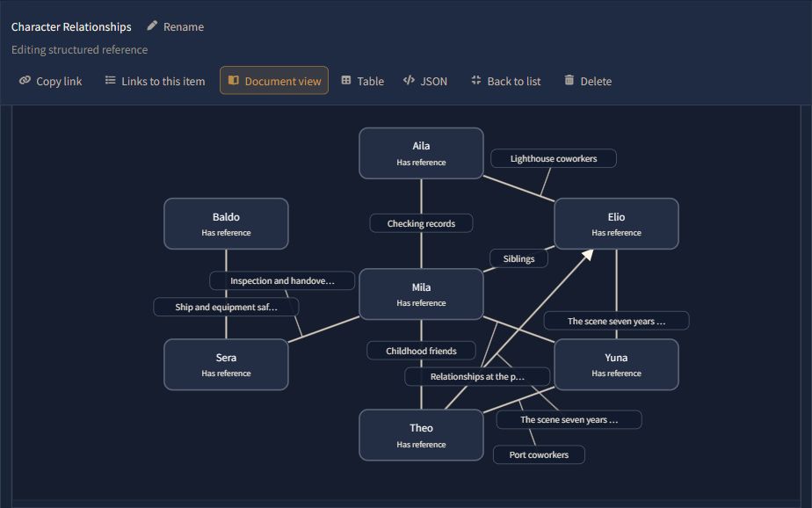Image resolution: width=812 pixels, height=508 pixels.
Task: Click the Checking records relationship label
Action: (x=421, y=223)
